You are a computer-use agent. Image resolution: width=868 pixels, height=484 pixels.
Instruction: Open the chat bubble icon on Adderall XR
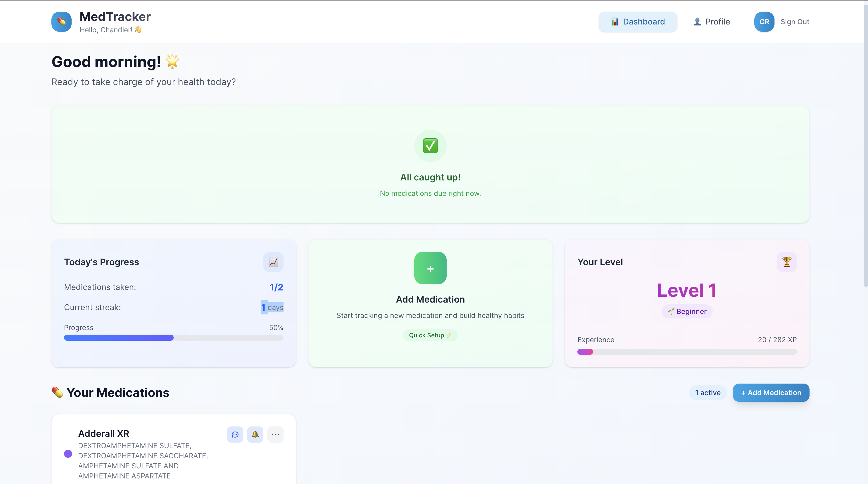235,435
